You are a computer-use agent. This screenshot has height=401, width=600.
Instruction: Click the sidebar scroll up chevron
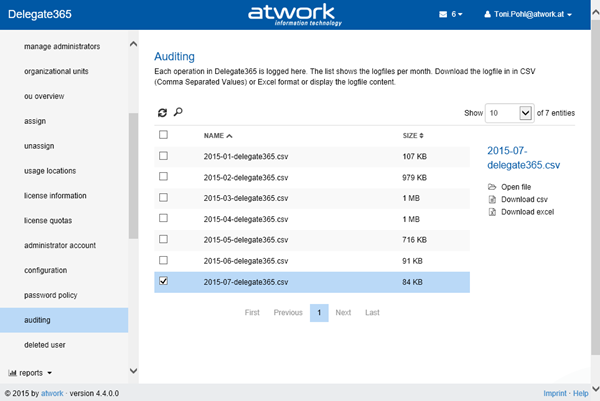pos(133,44)
